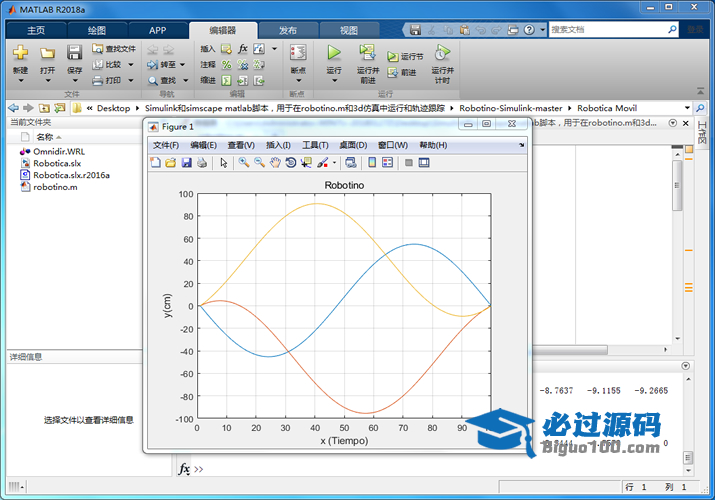This screenshot has height=500, width=715.
Task: Open Figure 1 文件(F) menu
Action: coord(166,145)
